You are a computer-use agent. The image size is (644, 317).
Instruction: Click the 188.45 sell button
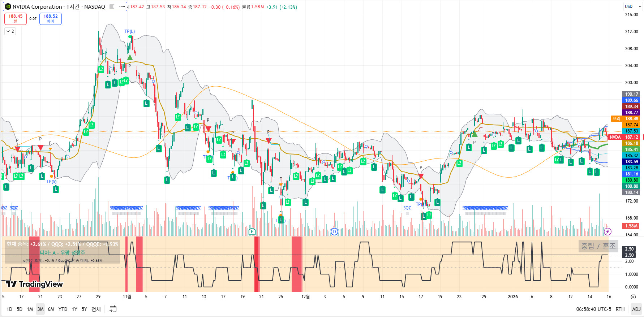coord(15,18)
